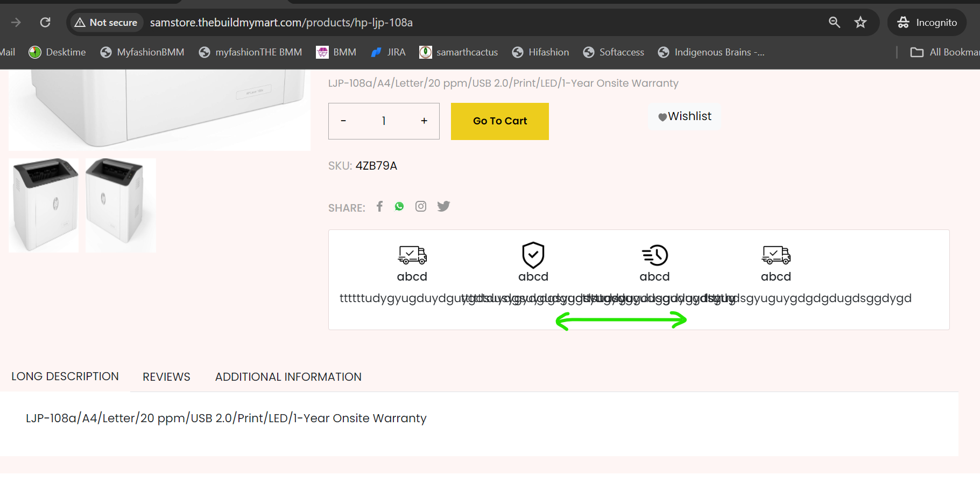
Task: Switch to the Additional Information tab
Action: 288,377
